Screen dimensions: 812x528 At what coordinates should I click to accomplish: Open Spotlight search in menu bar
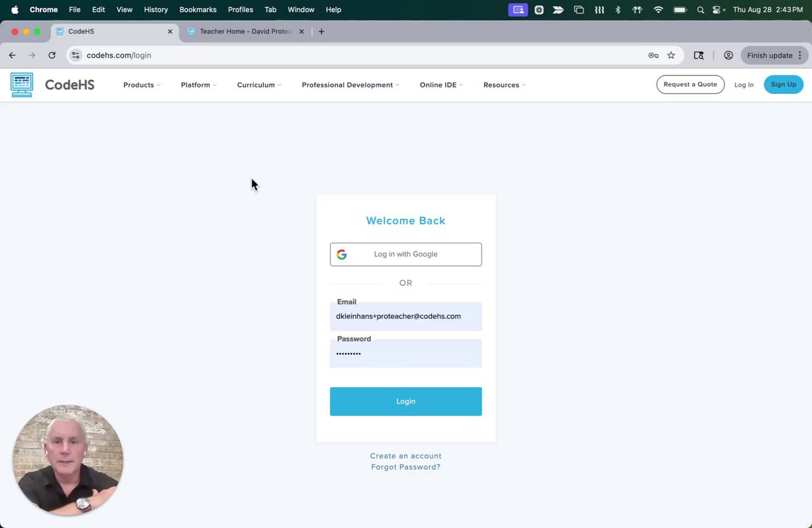700,10
